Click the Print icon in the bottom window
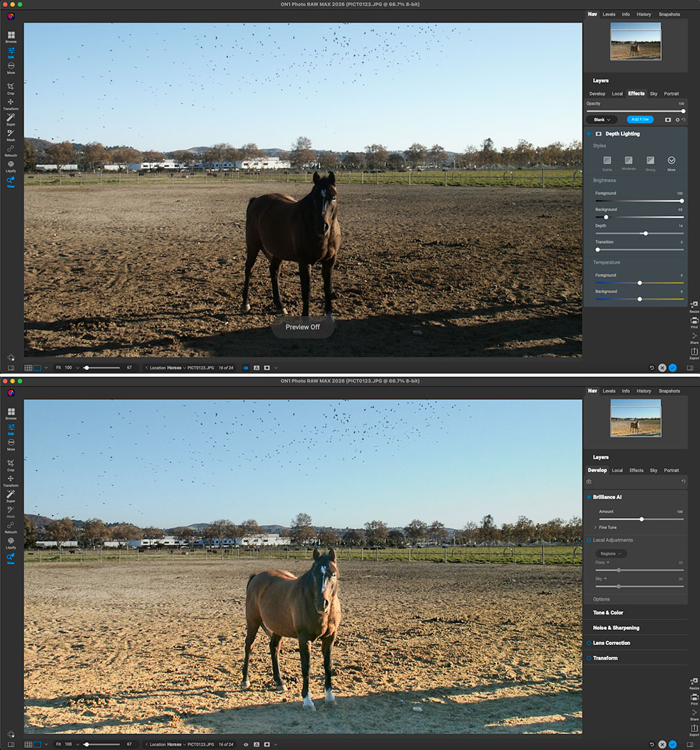 694,698
